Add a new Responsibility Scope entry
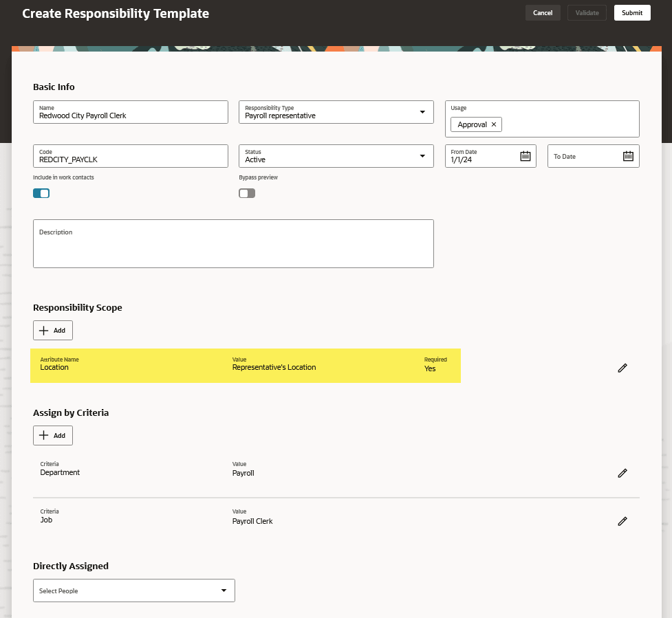 click(x=53, y=330)
